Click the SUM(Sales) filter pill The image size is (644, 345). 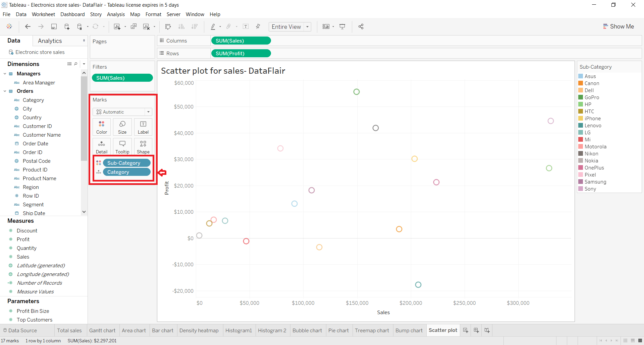click(122, 78)
